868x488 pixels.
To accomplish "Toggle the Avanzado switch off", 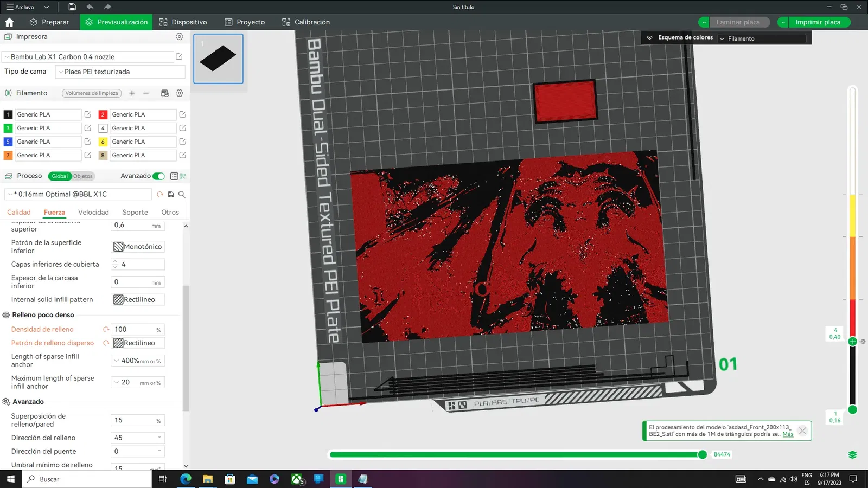I will tap(158, 176).
